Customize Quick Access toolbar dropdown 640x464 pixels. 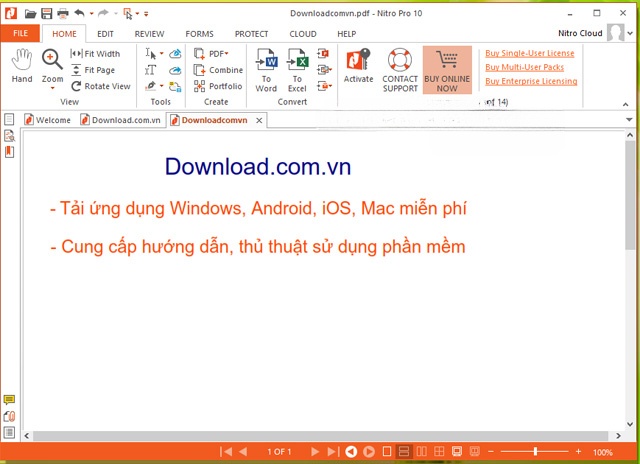(146, 14)
